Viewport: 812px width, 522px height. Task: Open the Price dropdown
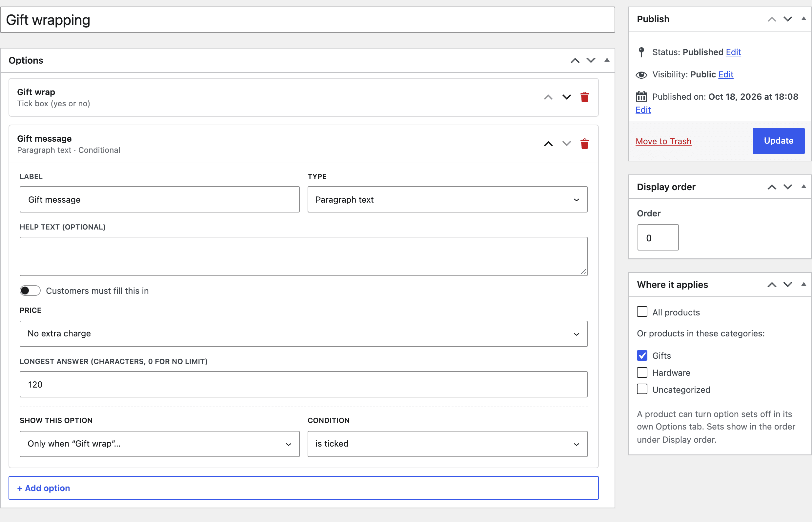click(x=303, y=333)
